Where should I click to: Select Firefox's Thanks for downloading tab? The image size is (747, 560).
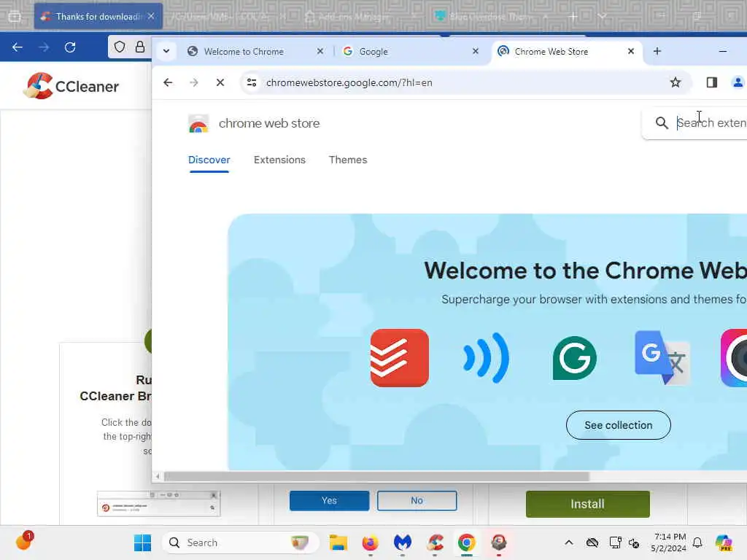pos(98,17)
